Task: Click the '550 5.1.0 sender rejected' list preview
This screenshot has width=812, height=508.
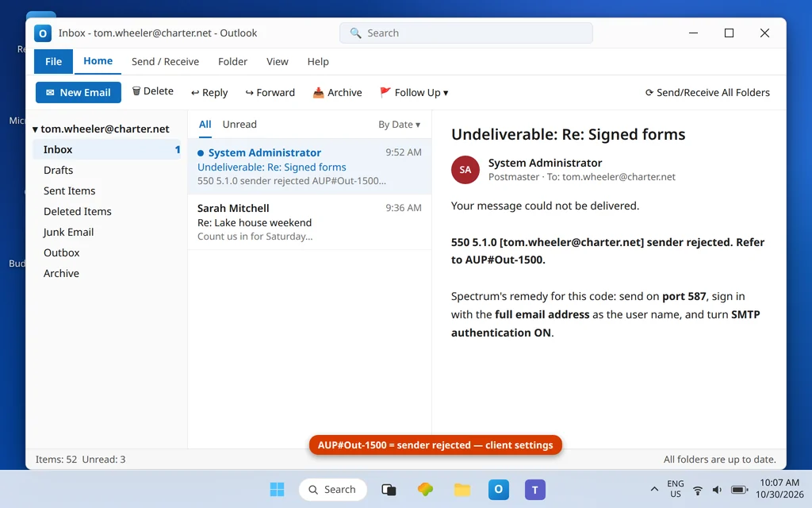Action: [292, 181]
